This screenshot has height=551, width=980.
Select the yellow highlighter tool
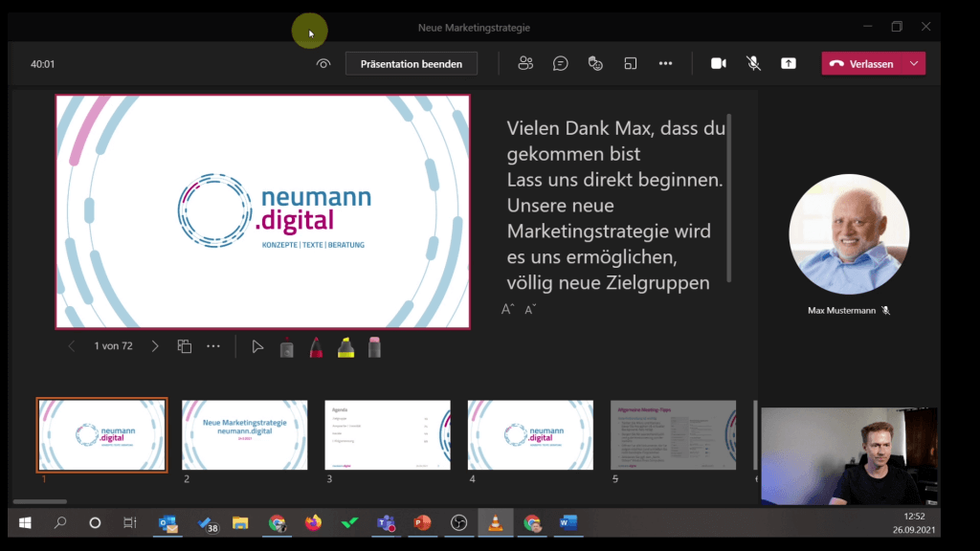[345, 348]
